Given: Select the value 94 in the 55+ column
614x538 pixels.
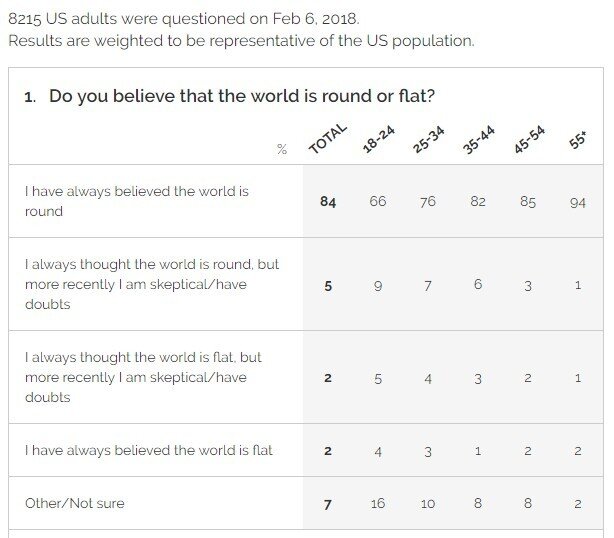Looking at the screenshot, I should click(x=578, y=202).
